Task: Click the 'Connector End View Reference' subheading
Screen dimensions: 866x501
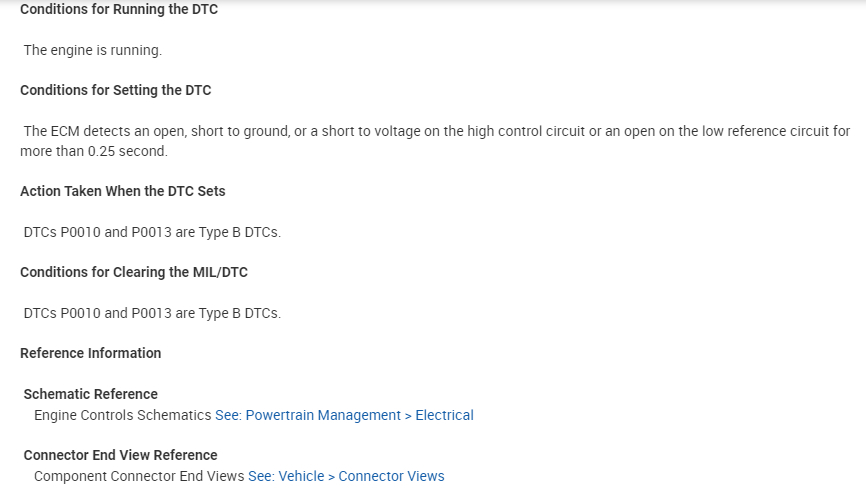Action: coord(120,455)
